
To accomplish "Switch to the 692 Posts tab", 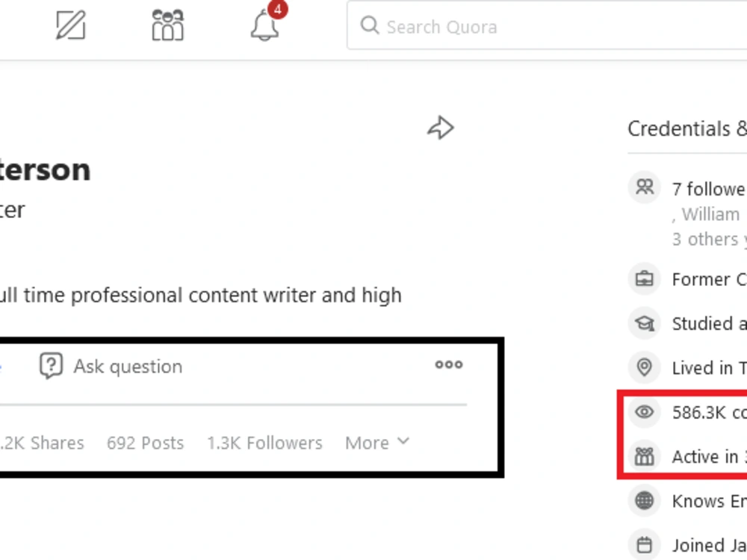I will 146,443.
